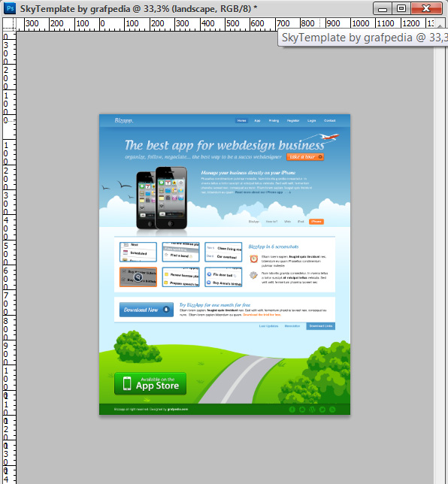Select the Register item in the mockup navigation
Screen dimensions: 448x484
point(293,121)
